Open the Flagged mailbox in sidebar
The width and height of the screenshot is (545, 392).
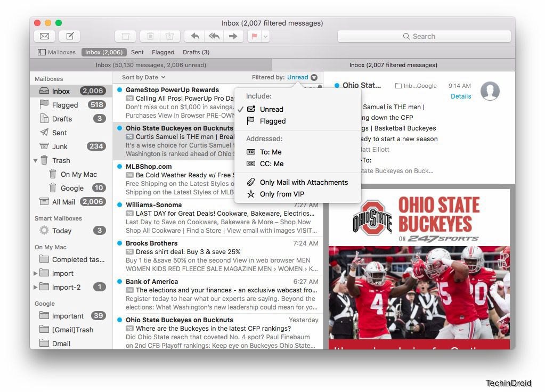[71, 105]
